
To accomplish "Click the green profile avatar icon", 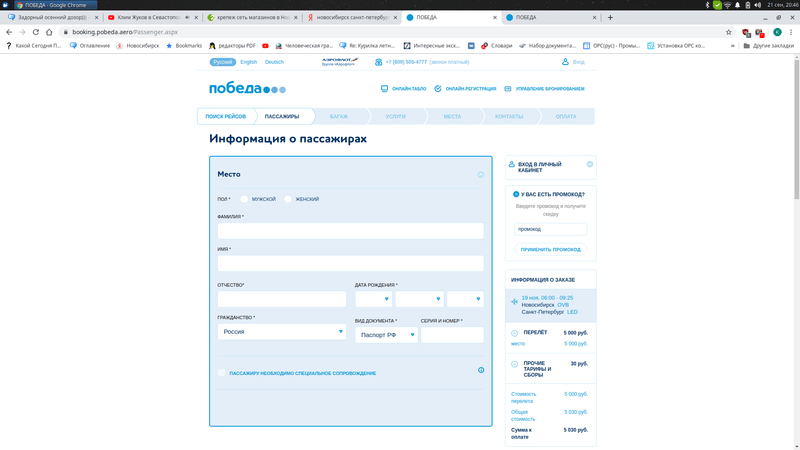I will coord(777,32).
